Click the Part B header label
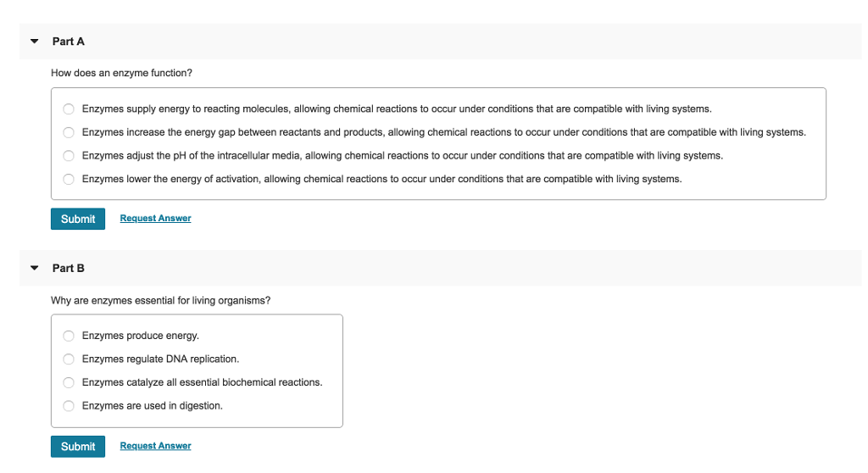The image size is (868, 473). pos(69,268)
